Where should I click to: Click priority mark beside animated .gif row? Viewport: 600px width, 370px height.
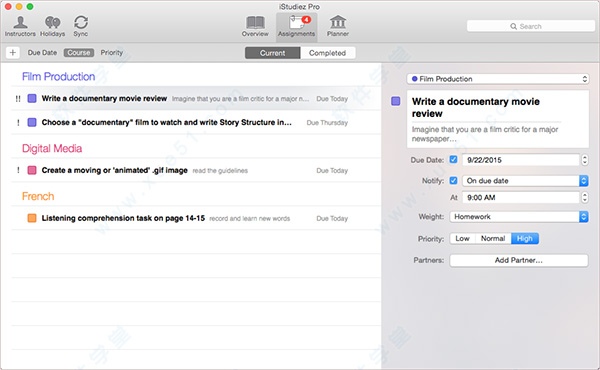[18, 171]
